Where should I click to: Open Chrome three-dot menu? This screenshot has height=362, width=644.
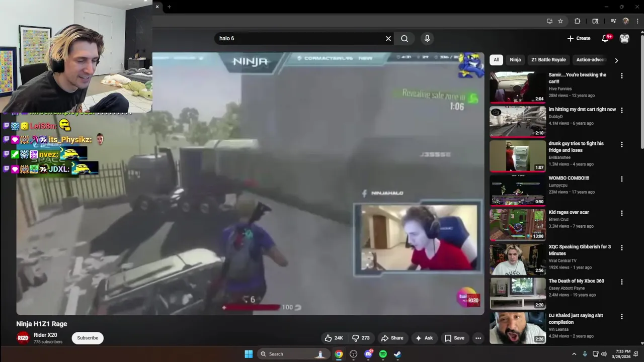[637, 21]
